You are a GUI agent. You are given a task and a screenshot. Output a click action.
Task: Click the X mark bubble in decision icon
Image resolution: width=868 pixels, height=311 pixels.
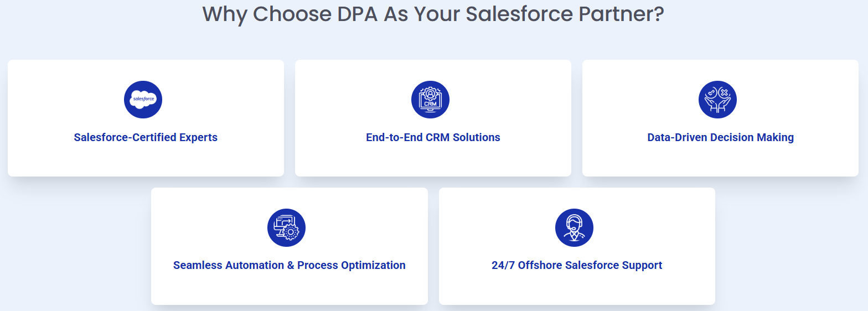[x=724, y=92]
